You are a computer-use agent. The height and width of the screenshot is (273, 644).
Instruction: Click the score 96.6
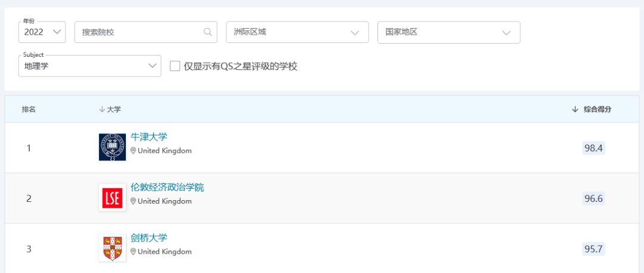(593, 199)
